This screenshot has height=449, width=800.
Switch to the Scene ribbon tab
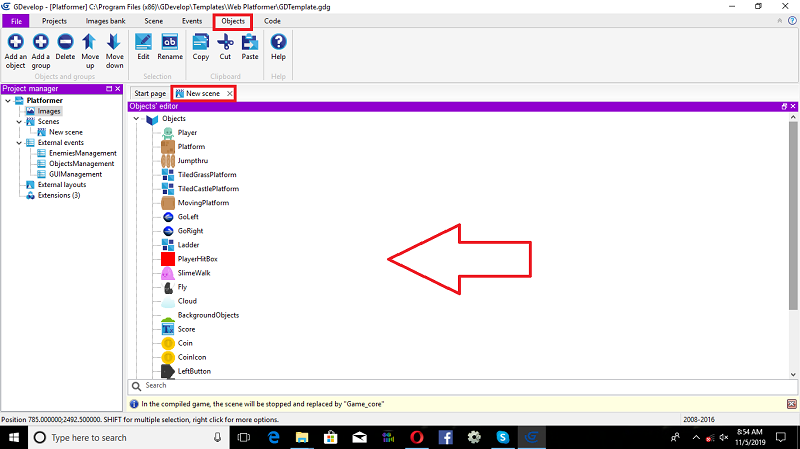point(154,21)
